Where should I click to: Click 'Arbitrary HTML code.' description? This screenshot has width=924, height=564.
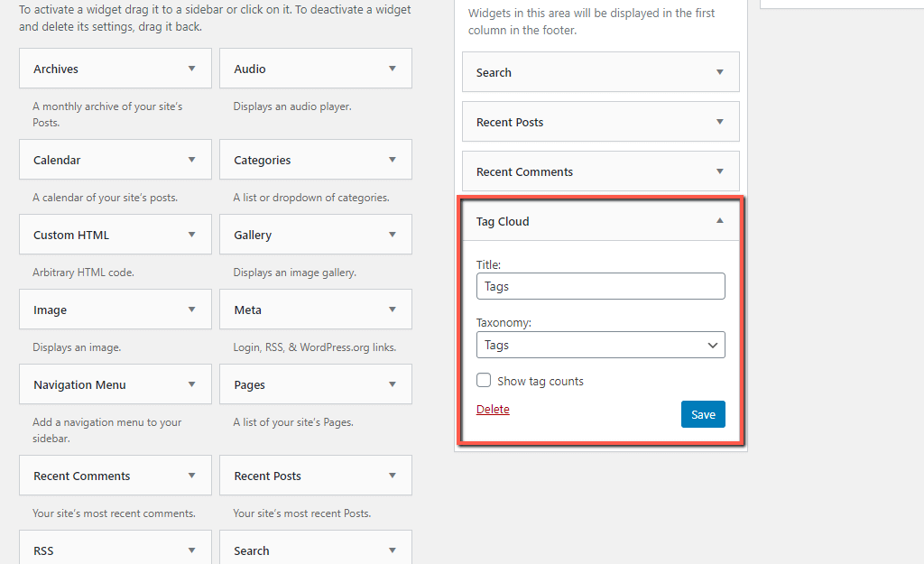(83, 273)
